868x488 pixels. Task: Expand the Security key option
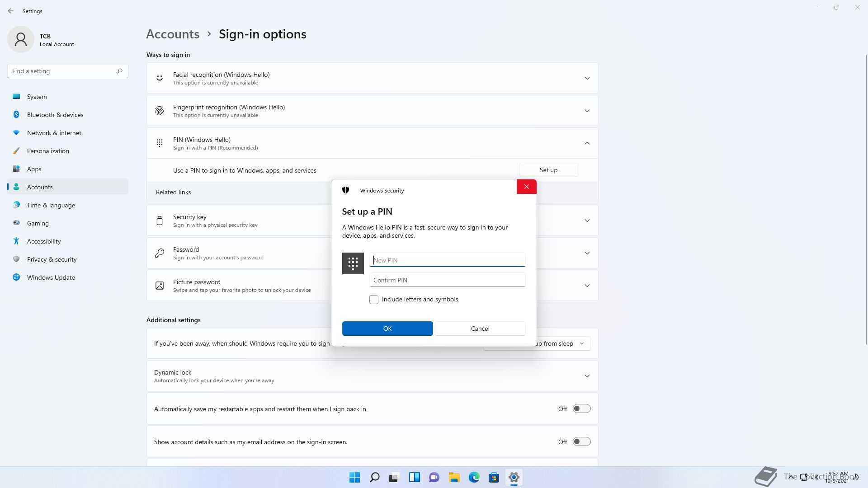pyautogui.click(x=587, y=221)
